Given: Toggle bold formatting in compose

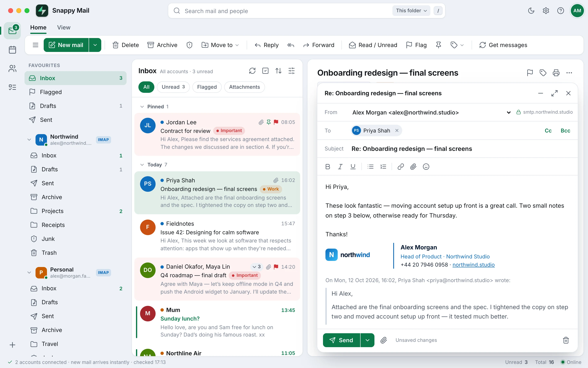Looking at the screenshot, I should point(327,166).
